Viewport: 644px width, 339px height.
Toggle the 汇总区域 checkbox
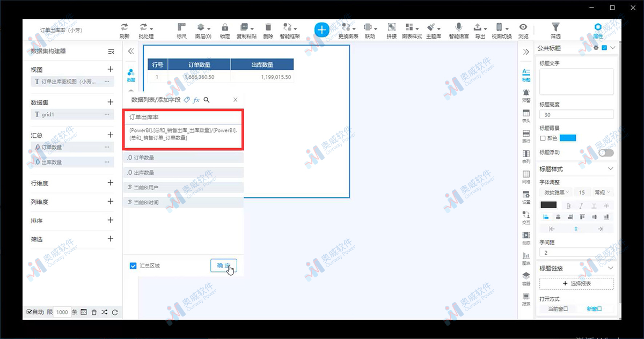[133, 266]
